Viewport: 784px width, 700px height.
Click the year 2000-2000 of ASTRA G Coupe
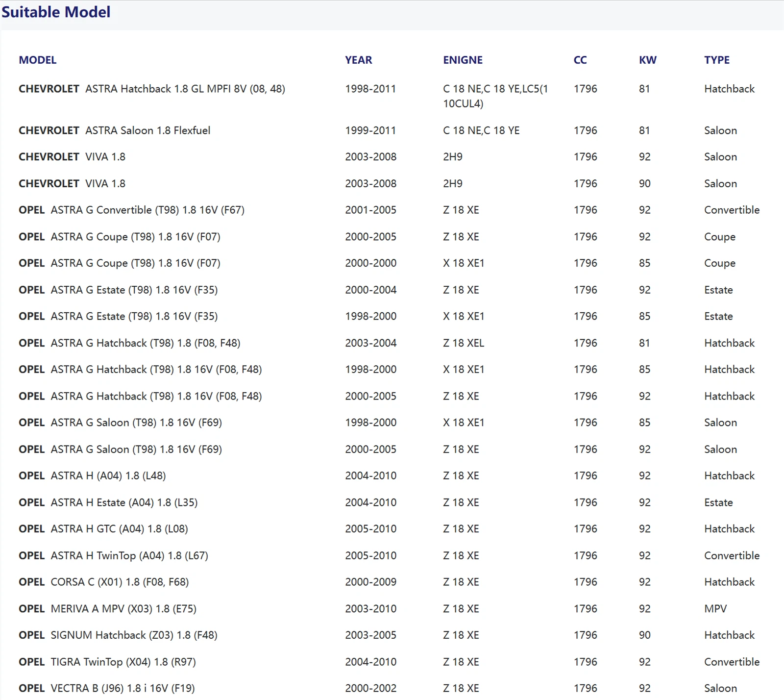pos(370,263)
